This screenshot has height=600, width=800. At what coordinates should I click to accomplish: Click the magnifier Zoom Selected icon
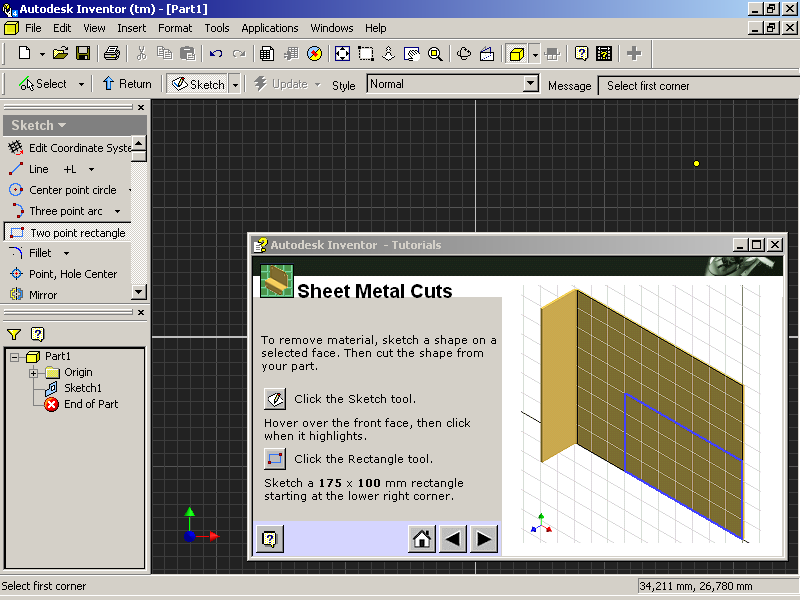(435, 54)
